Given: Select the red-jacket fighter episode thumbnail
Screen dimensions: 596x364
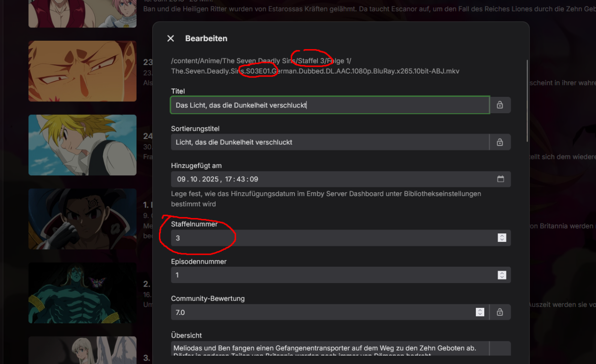Looking at the screenshot, I should (82, 218).
